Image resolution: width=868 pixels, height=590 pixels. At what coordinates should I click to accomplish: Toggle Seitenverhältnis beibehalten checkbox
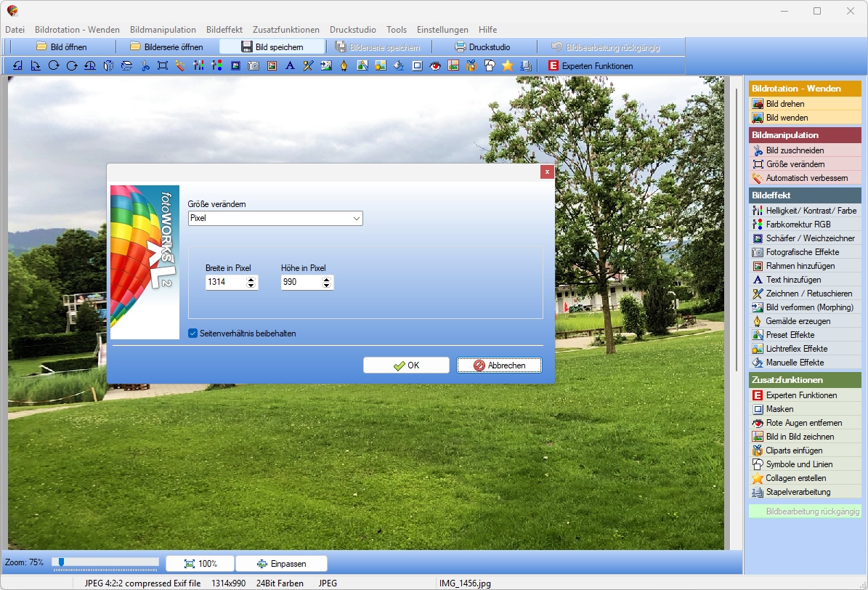(x=192, y=334)
